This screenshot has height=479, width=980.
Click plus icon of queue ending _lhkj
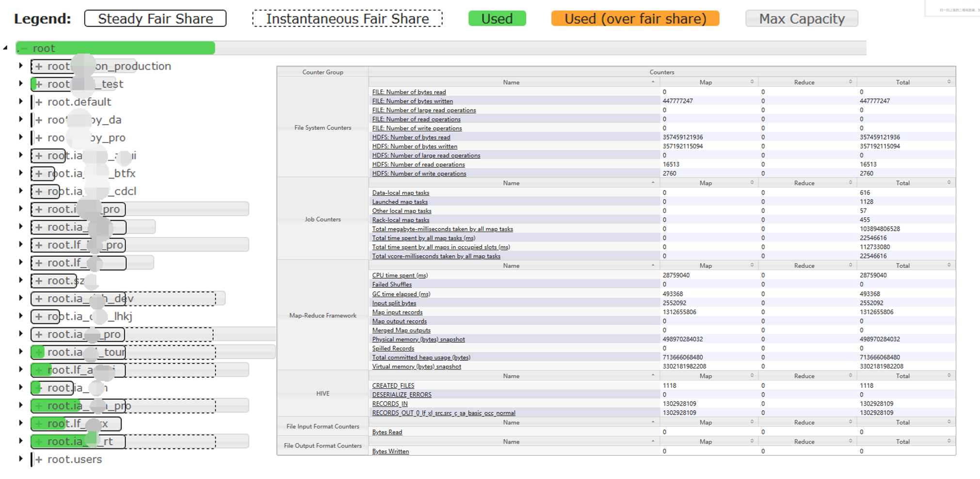[x=39, y=316]
